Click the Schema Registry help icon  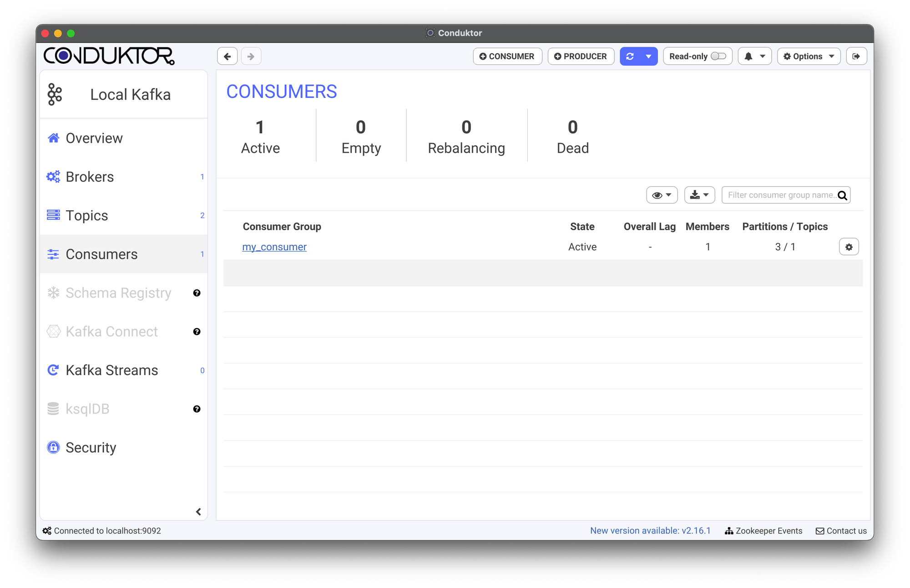[197, 293]
